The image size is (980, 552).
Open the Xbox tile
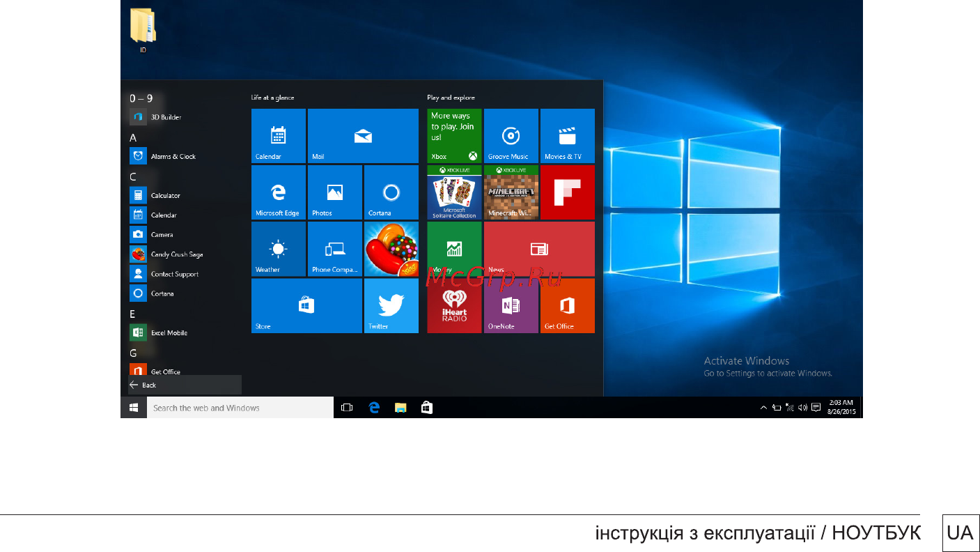[x=454, y=136]
